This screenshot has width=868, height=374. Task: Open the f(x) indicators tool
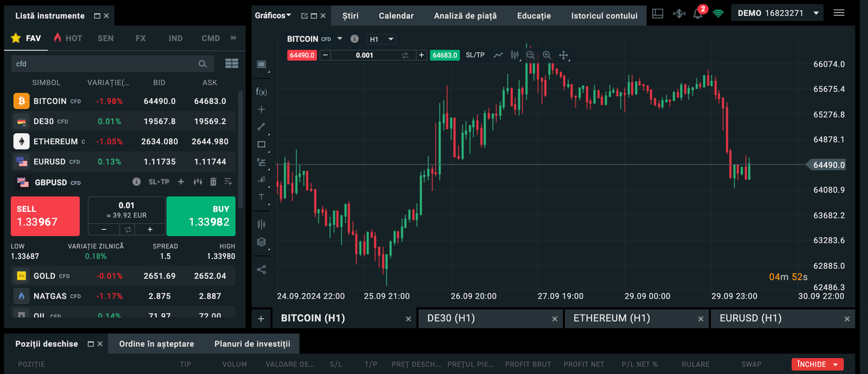(261, 92)
